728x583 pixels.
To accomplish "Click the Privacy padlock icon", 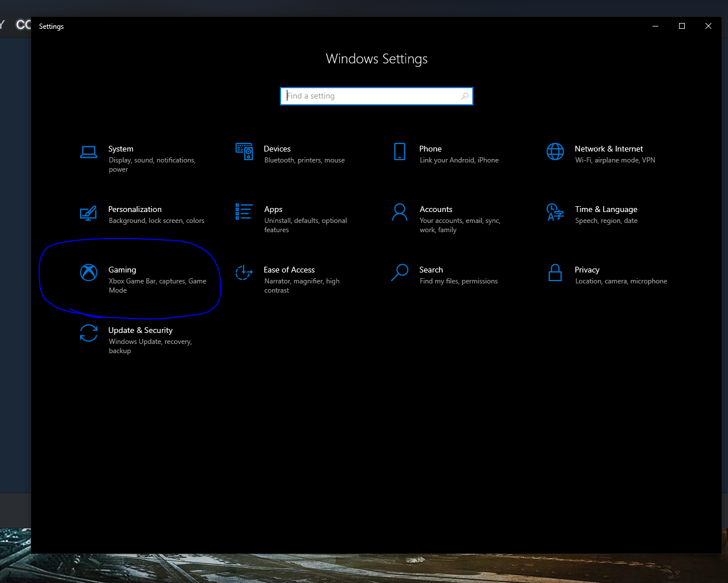I will pyautogui.click(x=555, y=272).
